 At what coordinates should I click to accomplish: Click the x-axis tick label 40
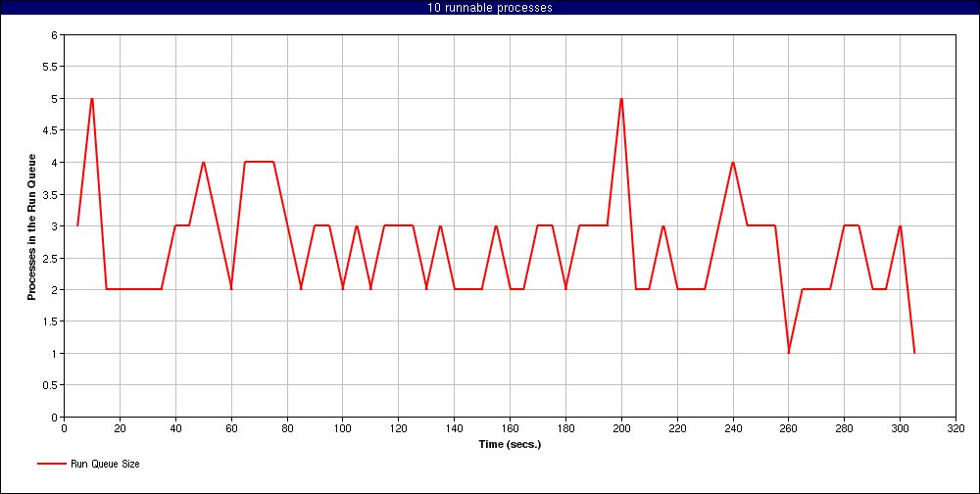coord(175,429)
